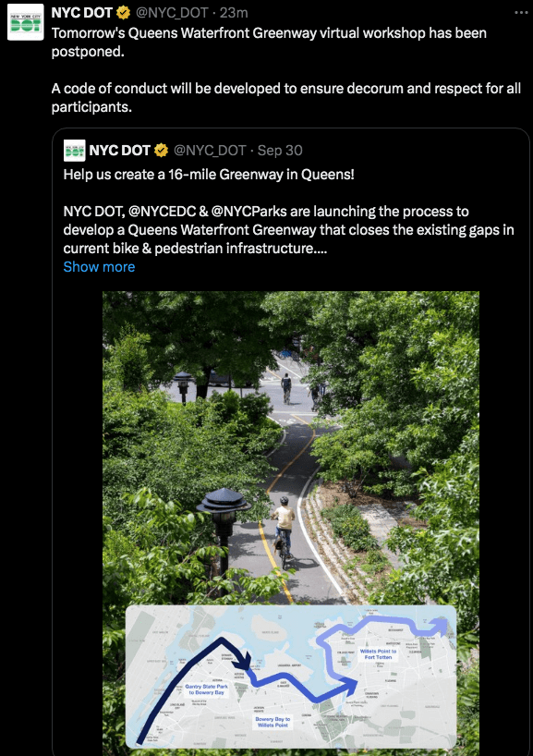
Task: Click the main tweet text about postponed workshop
Action: tap(286, 70)
